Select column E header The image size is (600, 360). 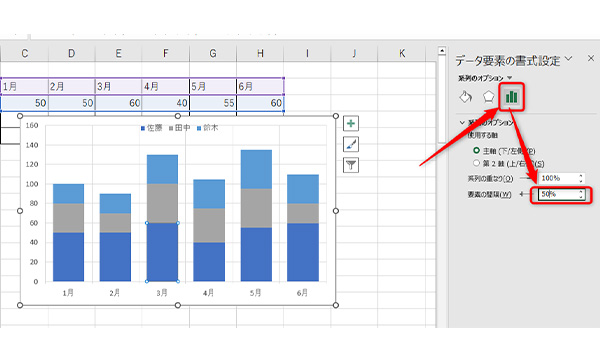[119, 54]
